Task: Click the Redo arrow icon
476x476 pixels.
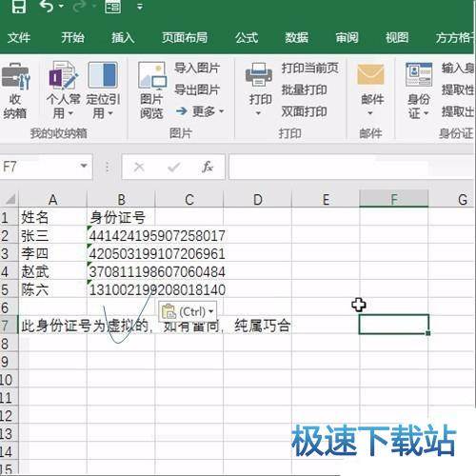Action: coord(79,6)
